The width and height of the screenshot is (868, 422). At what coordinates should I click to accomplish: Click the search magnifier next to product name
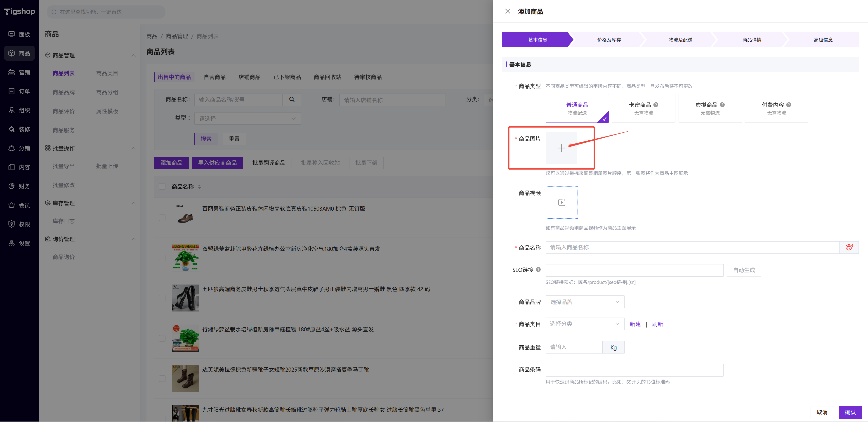tap(292, 99)
